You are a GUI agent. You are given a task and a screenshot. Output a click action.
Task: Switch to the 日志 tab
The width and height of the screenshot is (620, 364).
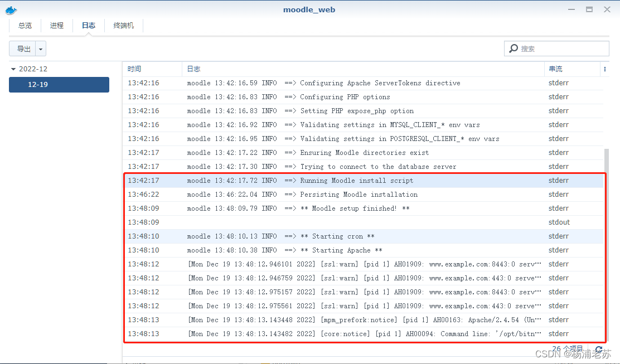tap(89, 25)
